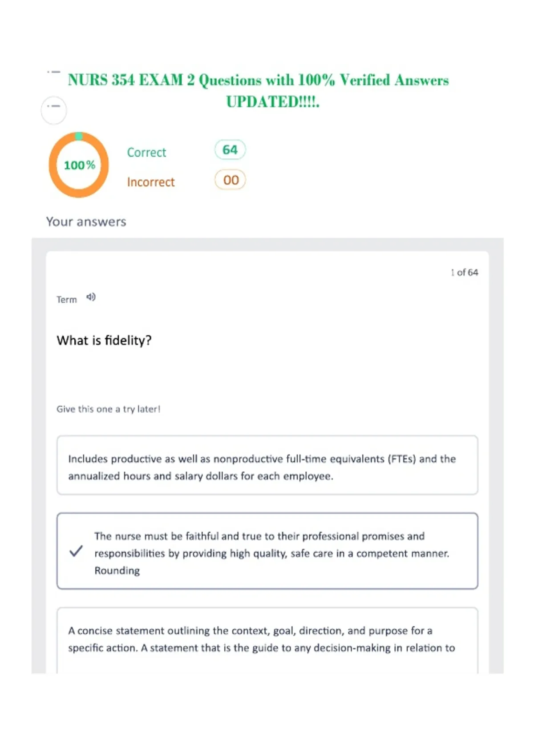Click "Give this one a try later!" message
534x756 pixels.
tap(108, 409)
